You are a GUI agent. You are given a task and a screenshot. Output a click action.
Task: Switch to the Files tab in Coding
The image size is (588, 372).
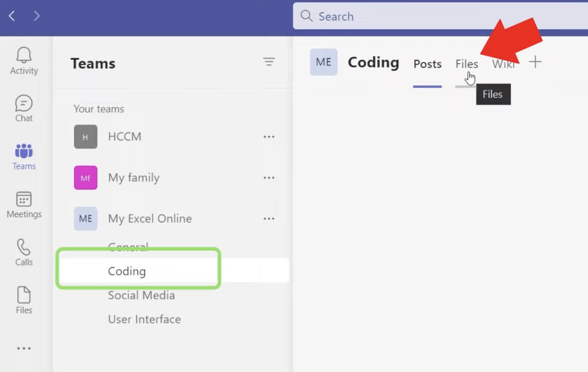pos(467,64)
